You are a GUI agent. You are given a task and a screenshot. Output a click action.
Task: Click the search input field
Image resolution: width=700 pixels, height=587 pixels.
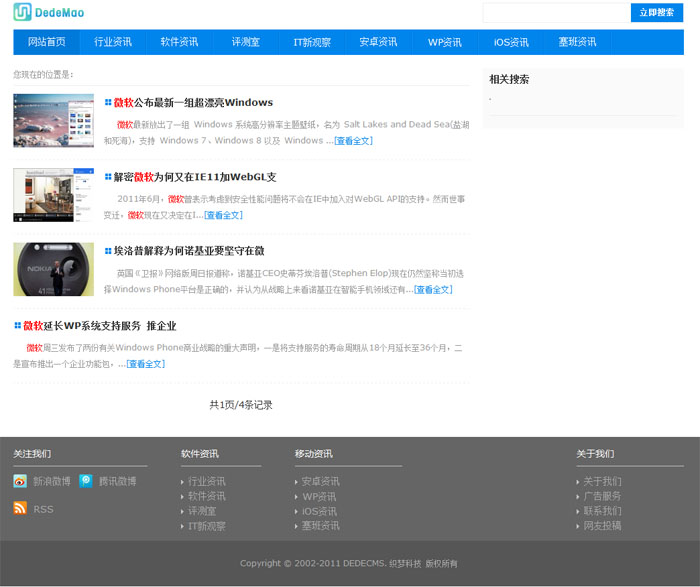[x=556, y=12]
